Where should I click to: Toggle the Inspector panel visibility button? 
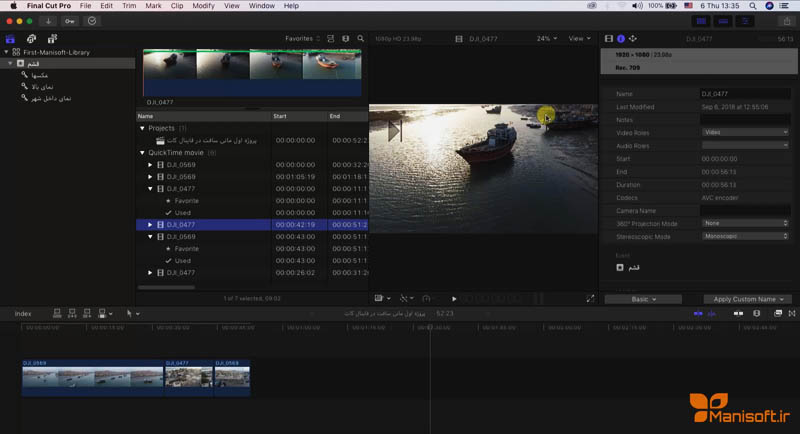pos(745,21)
